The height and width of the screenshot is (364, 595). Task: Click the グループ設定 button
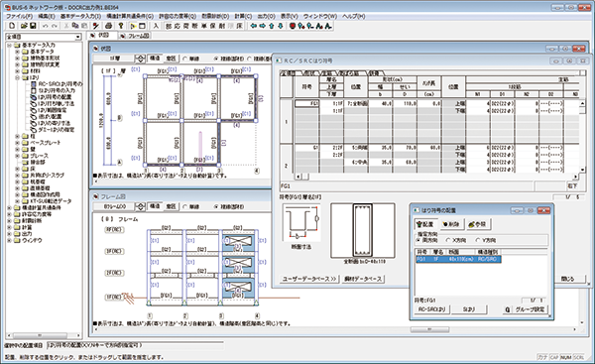(x=531, y=309)
